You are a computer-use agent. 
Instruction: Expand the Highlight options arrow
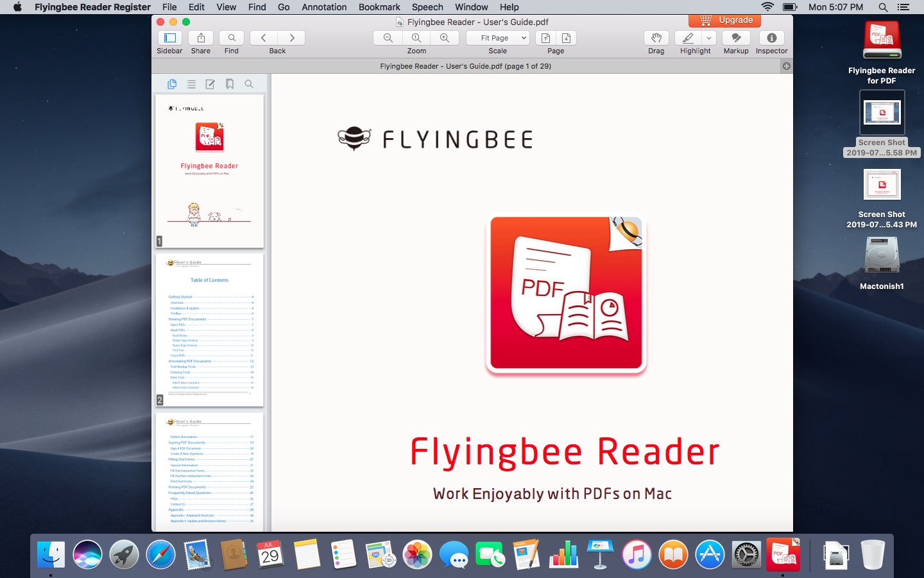coord(708,38)
